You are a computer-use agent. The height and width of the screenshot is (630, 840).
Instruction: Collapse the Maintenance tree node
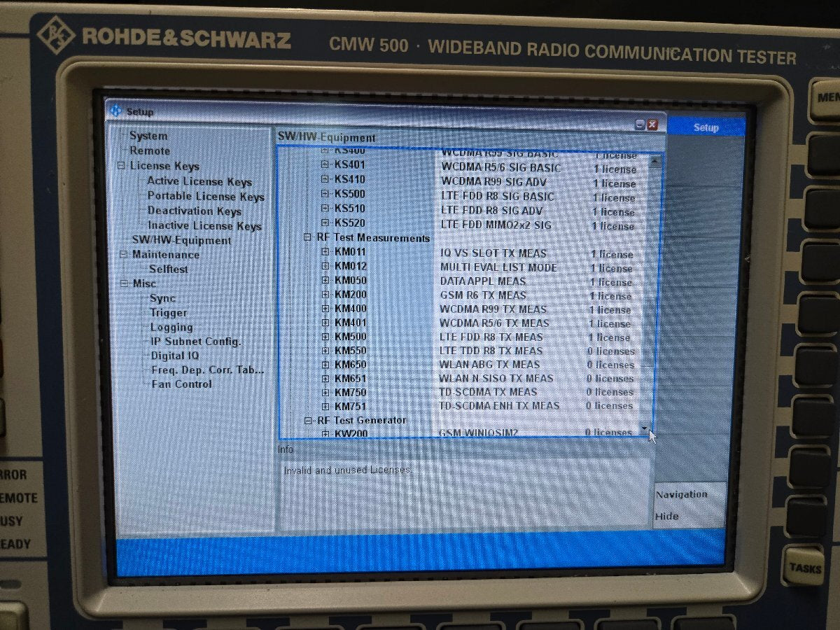coord(123,255)
